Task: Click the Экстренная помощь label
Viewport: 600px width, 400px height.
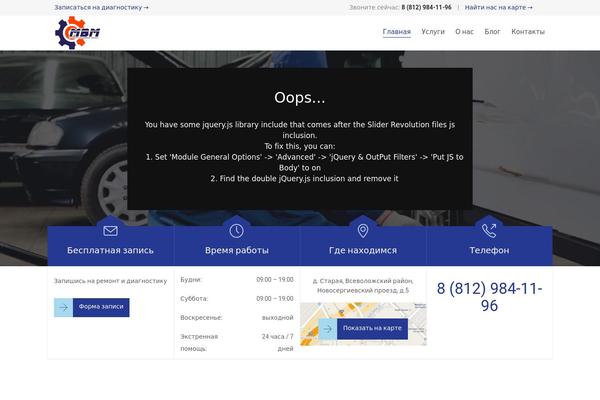Action: coord(199,343)
